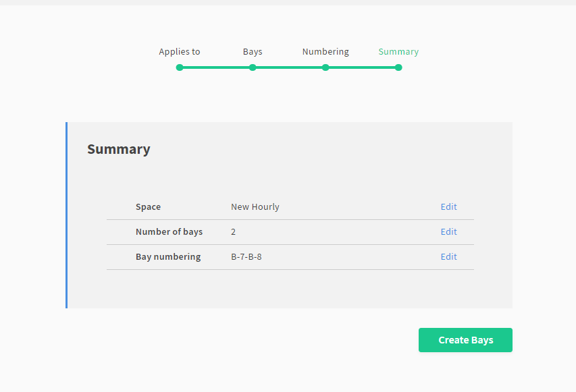Click the Space row label
Viewport: 576px width, 392px height.
(x=148, y=207)
